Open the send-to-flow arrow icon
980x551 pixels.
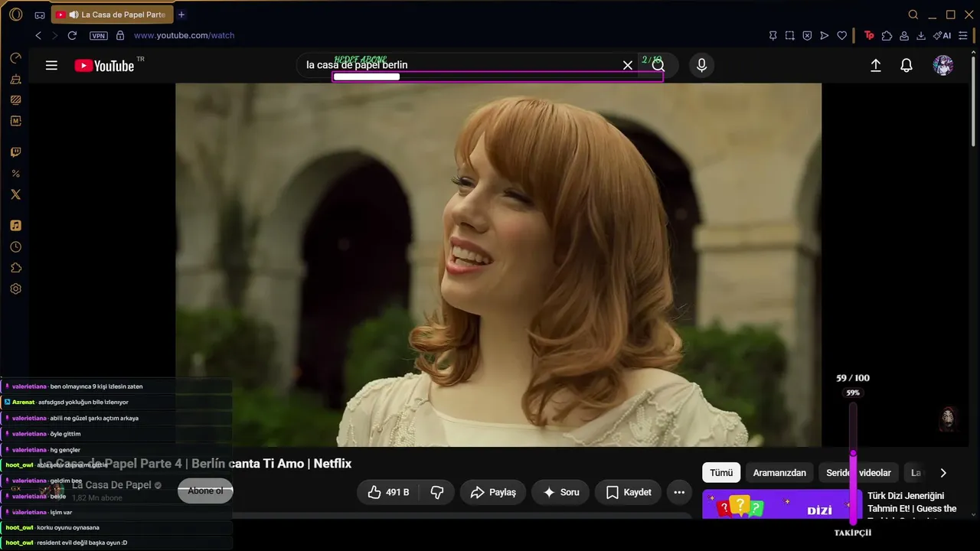825,35
